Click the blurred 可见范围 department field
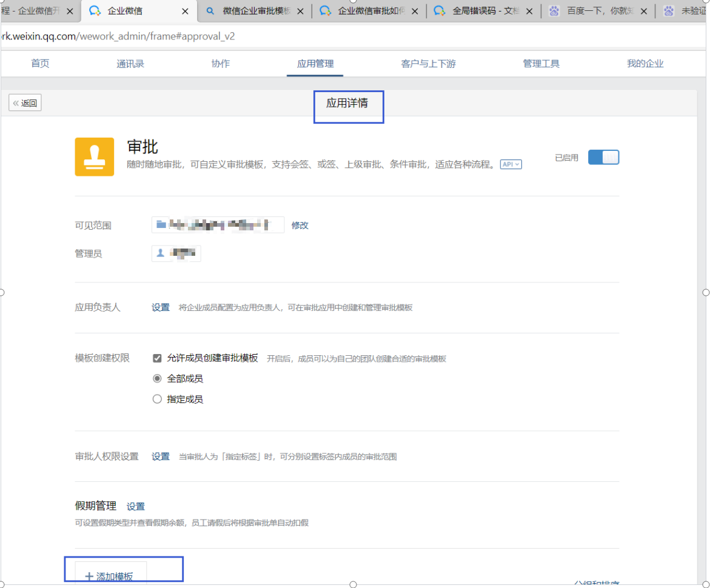The width and height of the screenshot is (710, 588). (218, 224)
